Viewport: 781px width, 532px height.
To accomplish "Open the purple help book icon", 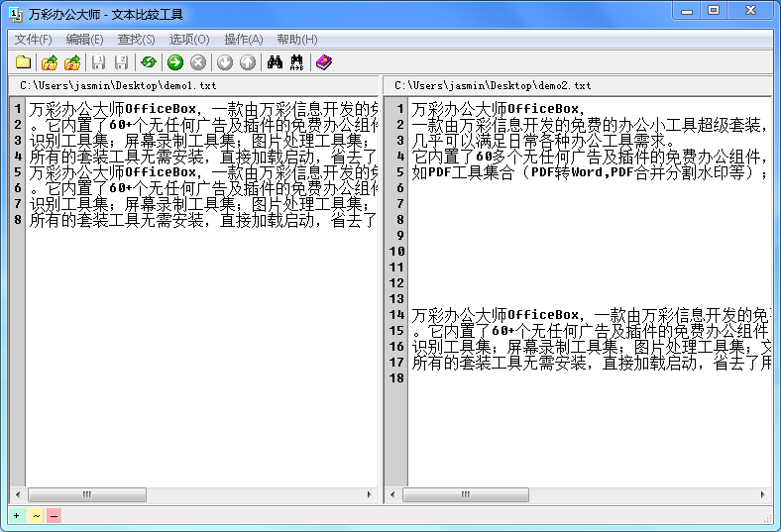I will point(324,62).
